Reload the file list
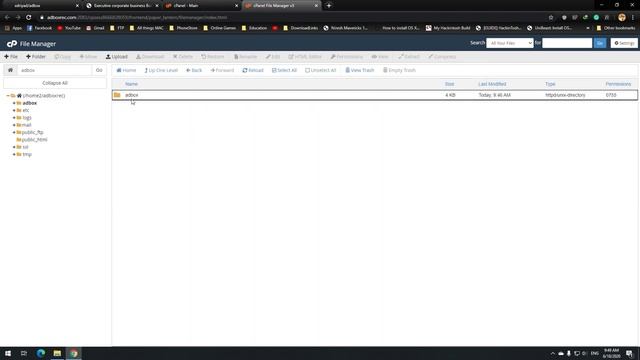The image size is (640, 360). click(253, 70)
